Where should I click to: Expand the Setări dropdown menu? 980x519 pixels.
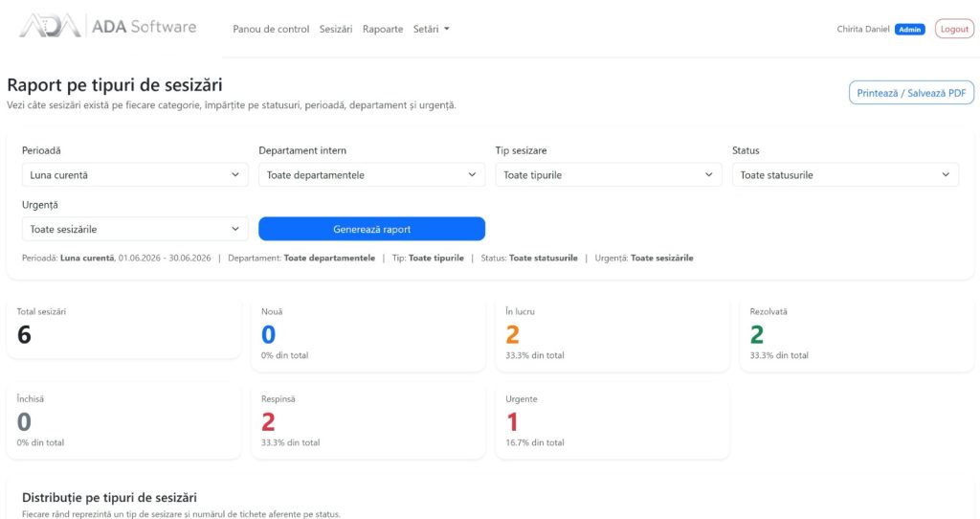(431, 29)
